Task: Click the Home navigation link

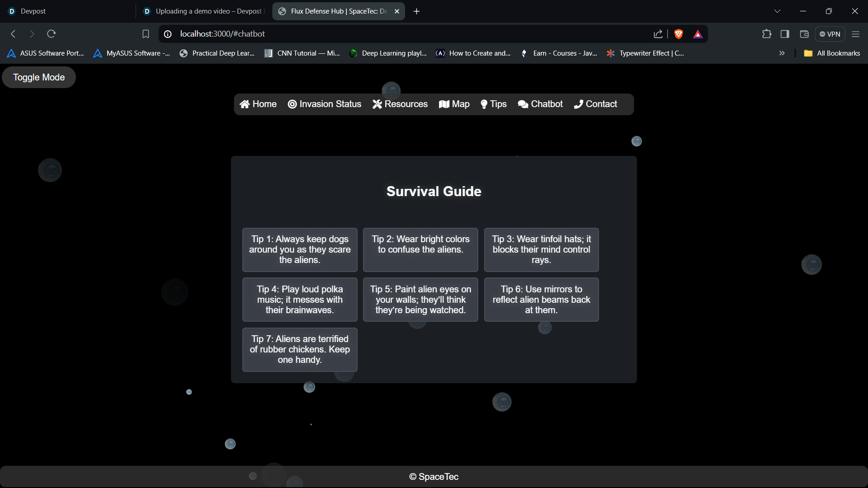Action: pyautogui.click(x=258, y=104)
